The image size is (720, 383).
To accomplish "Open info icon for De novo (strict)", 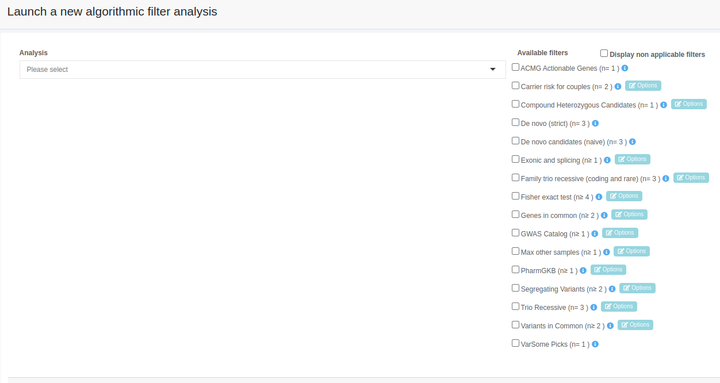I will click(x=596, y=123).
